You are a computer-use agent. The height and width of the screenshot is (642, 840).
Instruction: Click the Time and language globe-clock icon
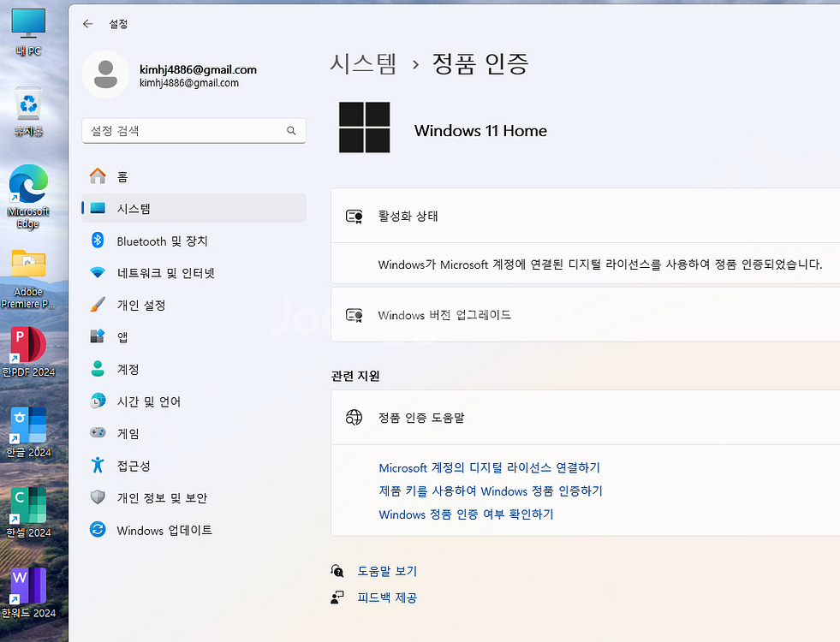point(98,401)
